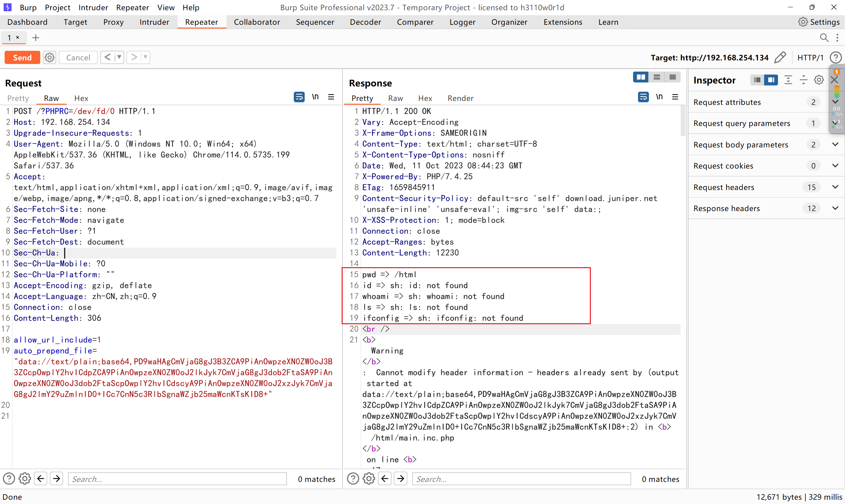Switch request view to Pretty tab
The height and width of the screenshot is (504, 845).
point(18,98)
